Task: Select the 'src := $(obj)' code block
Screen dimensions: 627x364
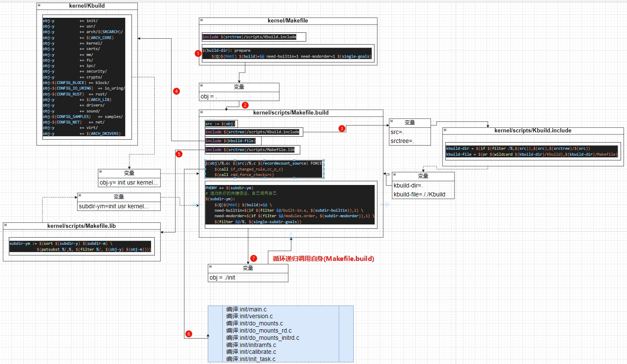Action: click(220, 124)
